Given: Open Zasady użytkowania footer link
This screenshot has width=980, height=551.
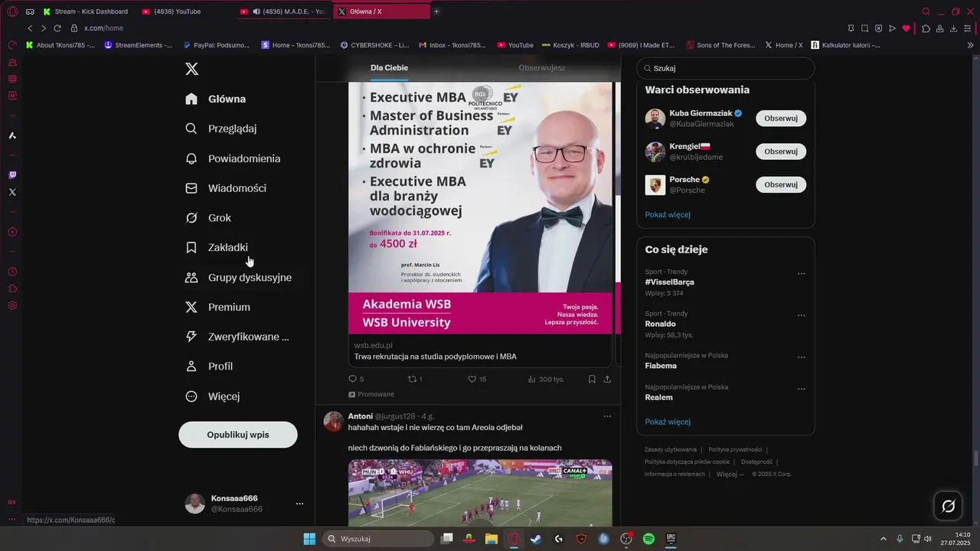Looking at the screenshot, I should (671, 450).
